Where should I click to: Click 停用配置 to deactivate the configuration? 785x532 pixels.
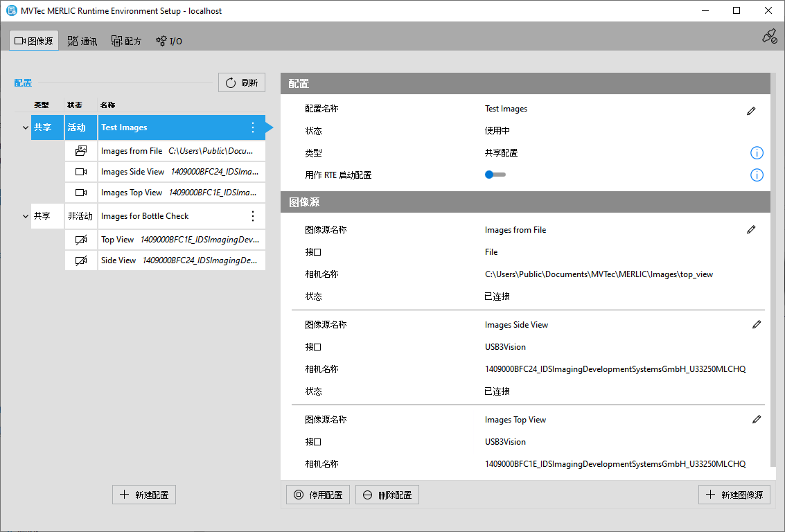click(x=318, y=495)
